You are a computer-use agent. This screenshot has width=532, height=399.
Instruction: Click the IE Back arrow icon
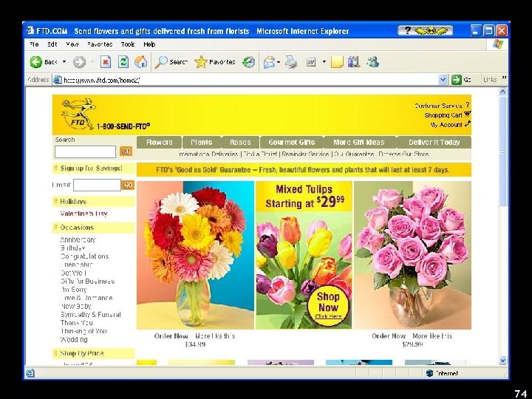[35, 62]
